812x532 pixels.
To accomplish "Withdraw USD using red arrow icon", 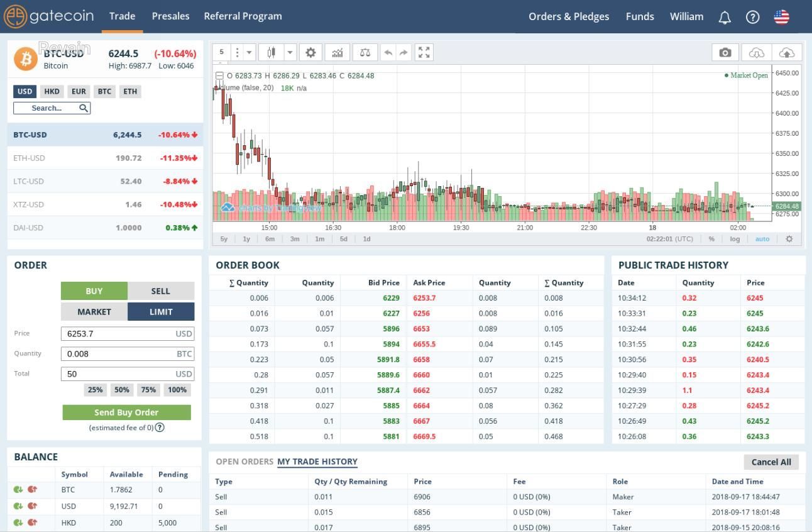I will 32,506.
